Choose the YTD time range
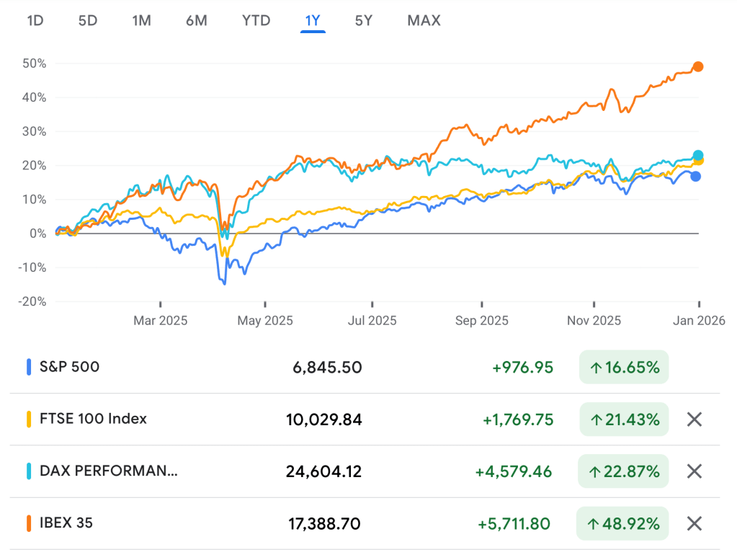737x560 pixels. click(x=256, y=20)
